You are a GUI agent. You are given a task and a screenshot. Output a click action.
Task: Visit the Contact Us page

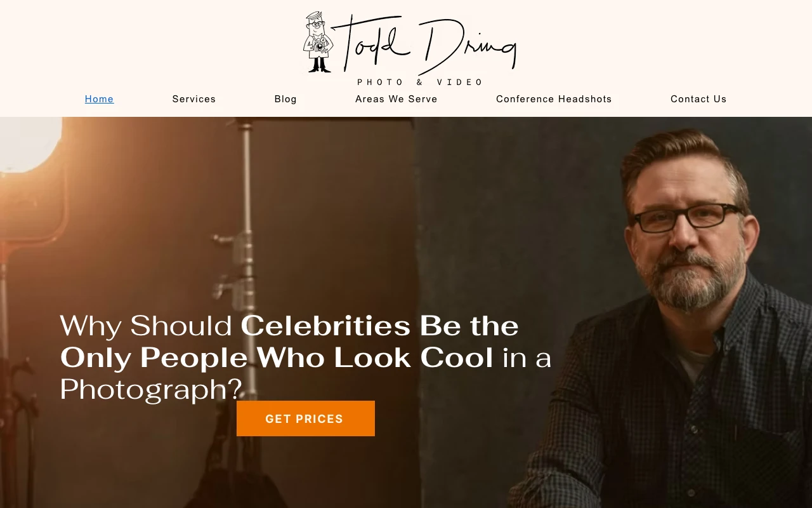click(698, 99)
